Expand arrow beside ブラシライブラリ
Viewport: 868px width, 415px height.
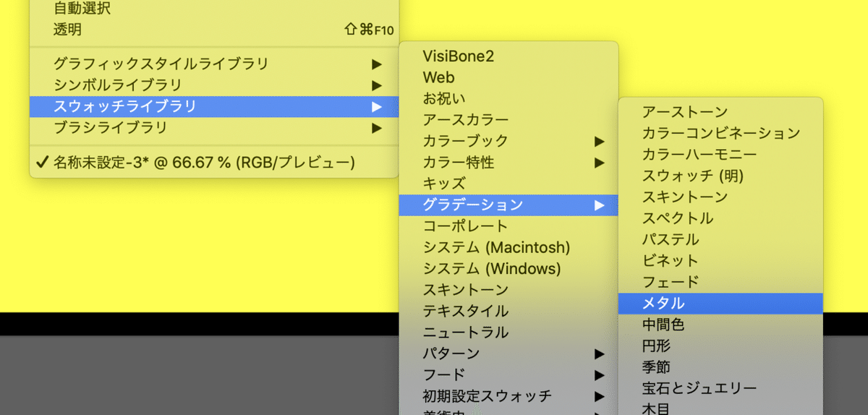pos(376,128)
